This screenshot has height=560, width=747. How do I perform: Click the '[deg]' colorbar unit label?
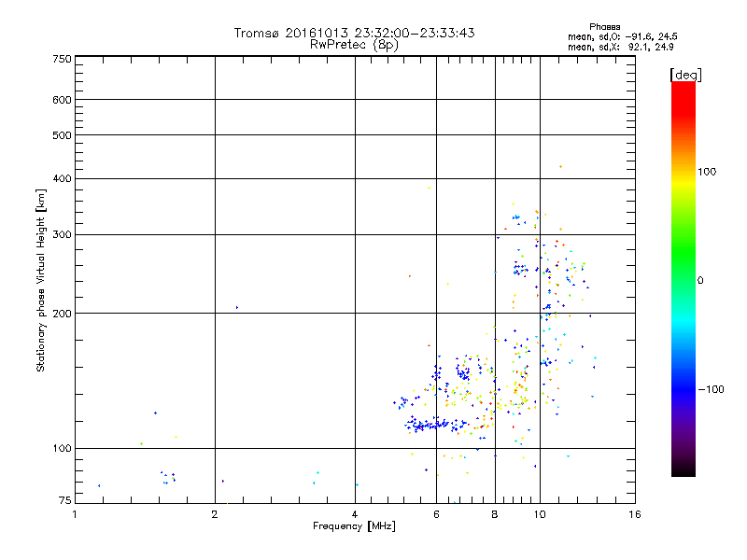tap(685, 75)
